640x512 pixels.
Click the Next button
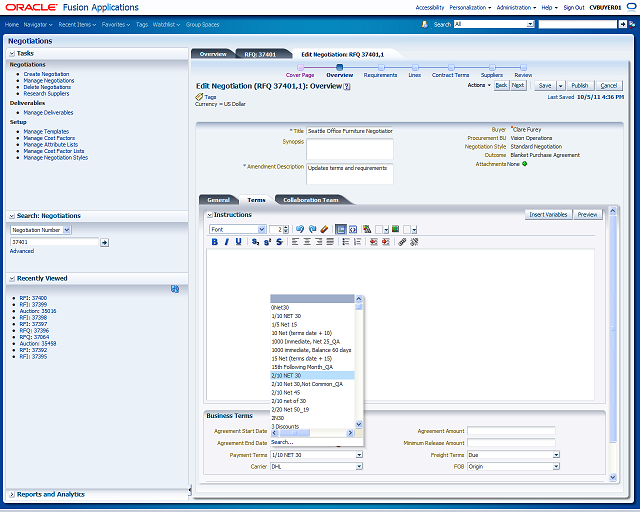518,85
